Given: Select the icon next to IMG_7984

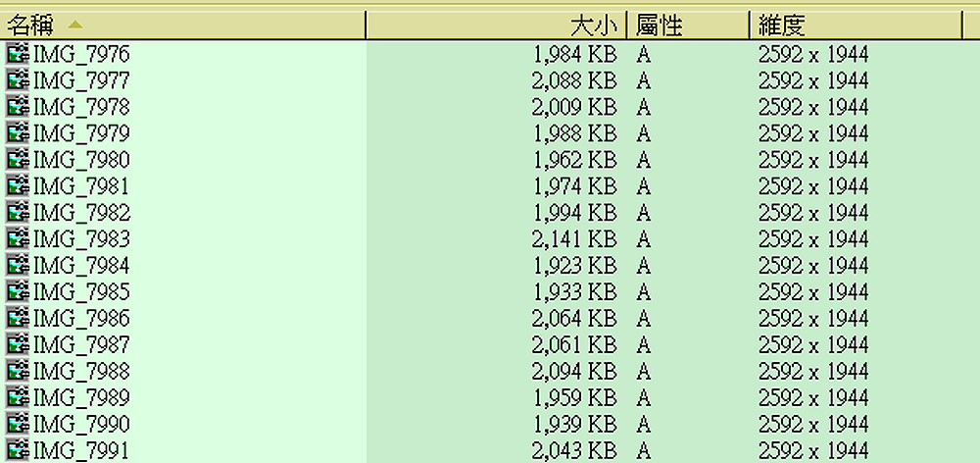Looking at the screenshot, I should pos(18,266).
